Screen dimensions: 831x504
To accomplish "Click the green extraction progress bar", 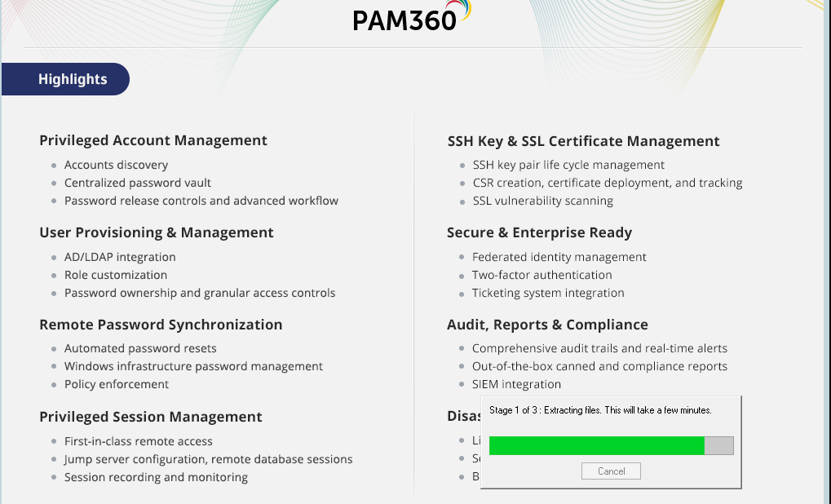I will pyautogui.click(x=611, y=446).
